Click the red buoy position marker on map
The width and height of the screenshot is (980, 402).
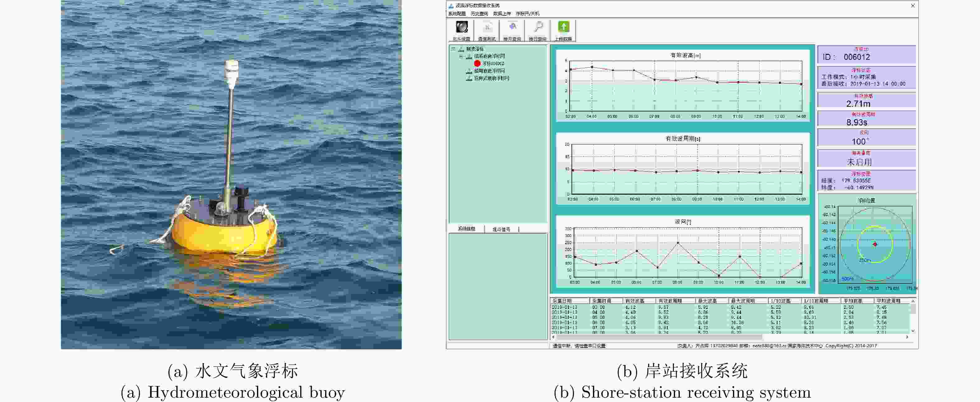click(x=875, y=244)
